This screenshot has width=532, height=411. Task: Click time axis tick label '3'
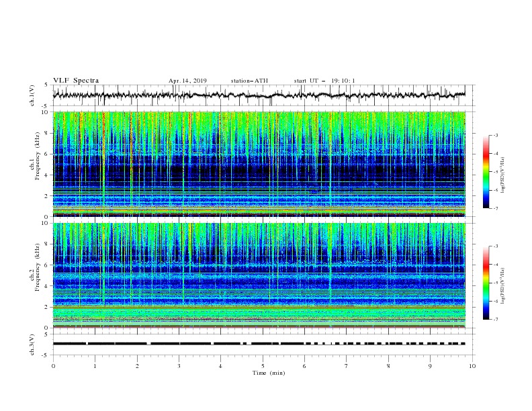(179, 366)
